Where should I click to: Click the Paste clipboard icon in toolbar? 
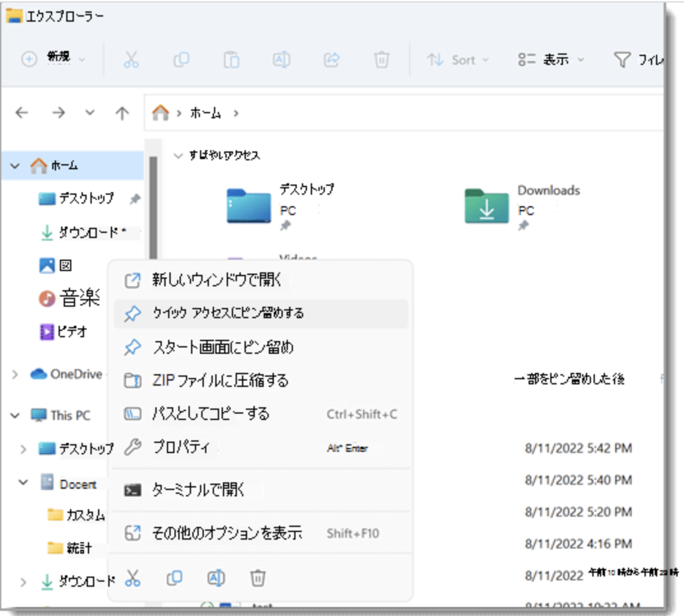coord(231,60)
